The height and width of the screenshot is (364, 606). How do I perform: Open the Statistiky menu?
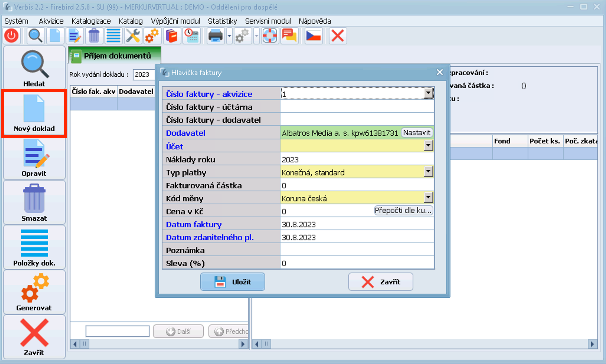[x=222, y=21]
